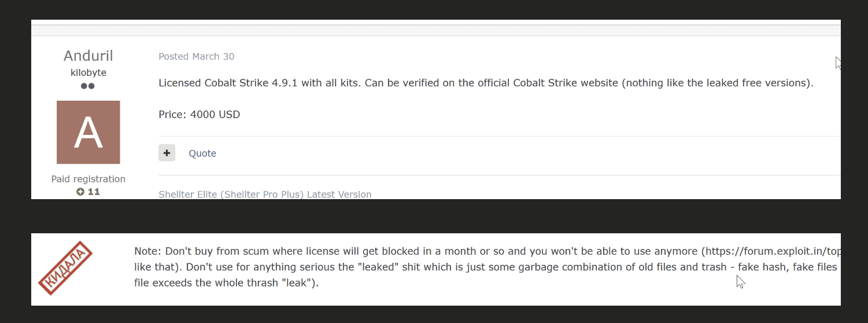Open the Anduril username profile
Image resolution: width=868 pixels, height=323 pixels.
88,56
